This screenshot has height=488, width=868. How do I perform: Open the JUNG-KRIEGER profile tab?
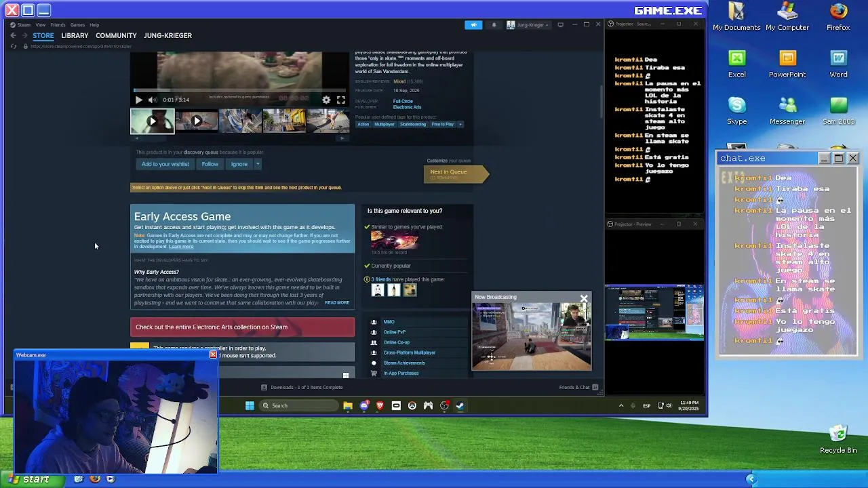167,35
